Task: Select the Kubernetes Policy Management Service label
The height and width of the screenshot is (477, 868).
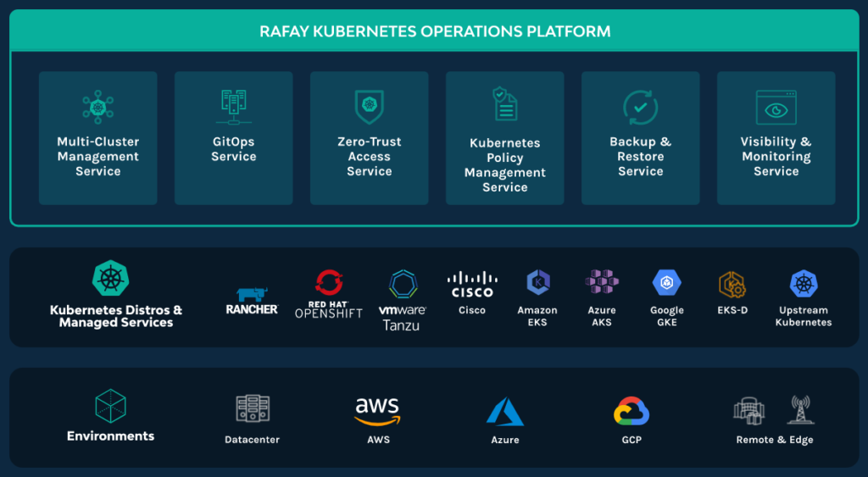Action: (x=505, y=165)
